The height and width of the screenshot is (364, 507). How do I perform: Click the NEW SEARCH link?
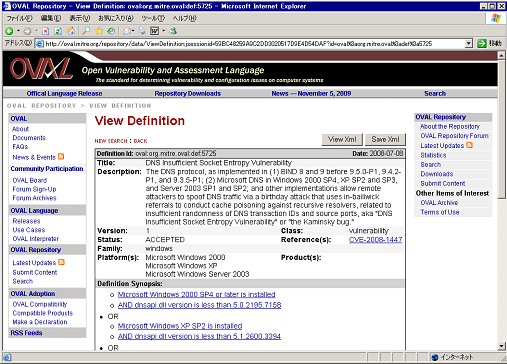(111, 141)
